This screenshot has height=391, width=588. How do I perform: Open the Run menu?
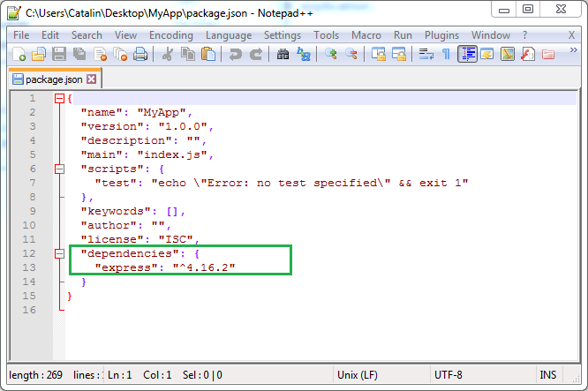[x=403, y=35]
